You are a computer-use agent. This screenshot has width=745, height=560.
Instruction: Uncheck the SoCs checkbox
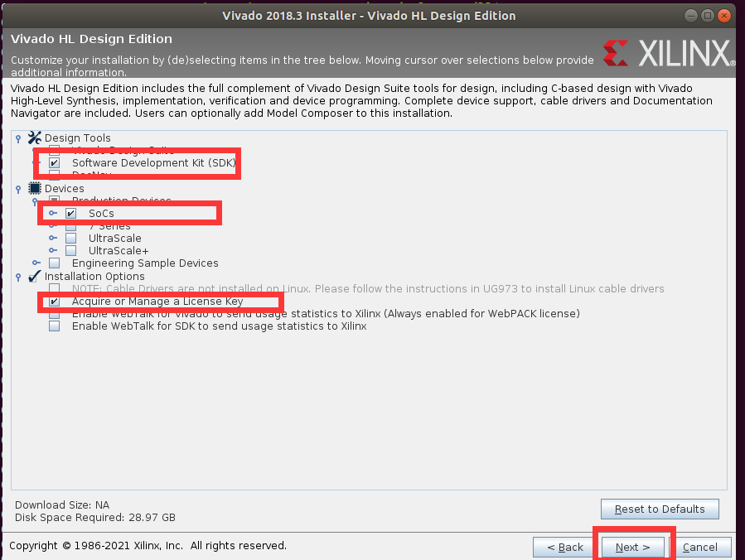point(70,213)
